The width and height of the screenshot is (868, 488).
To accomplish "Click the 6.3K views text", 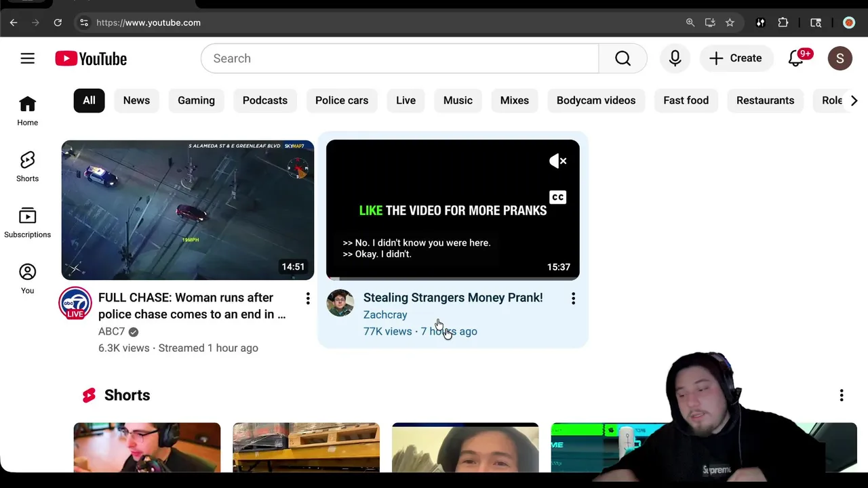I will point(123,348).
